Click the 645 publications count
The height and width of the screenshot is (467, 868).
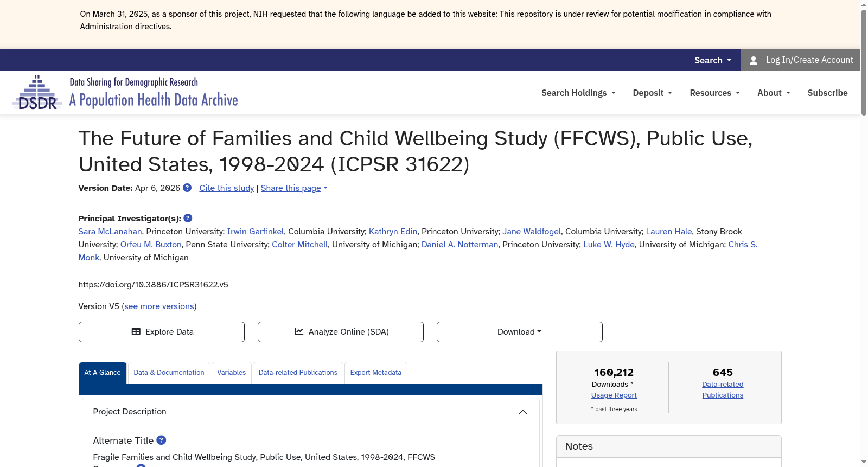[723, 372]
